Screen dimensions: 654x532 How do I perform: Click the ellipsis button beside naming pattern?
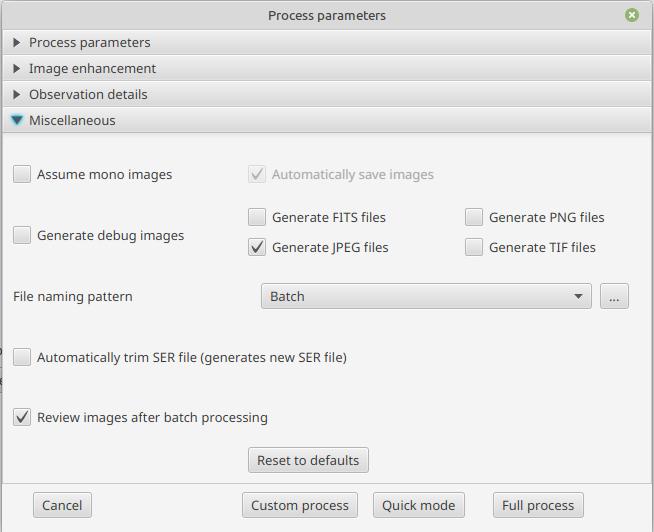[x=614, y=297]
